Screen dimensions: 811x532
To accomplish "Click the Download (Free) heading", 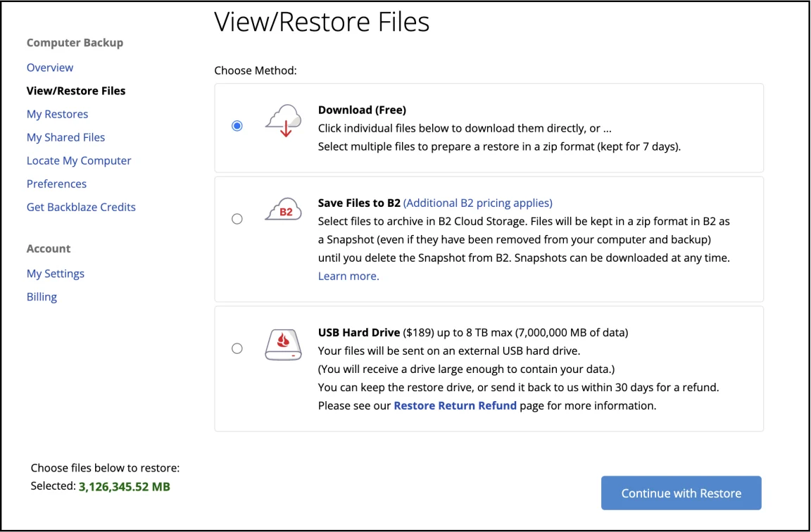I will [362, 110].
